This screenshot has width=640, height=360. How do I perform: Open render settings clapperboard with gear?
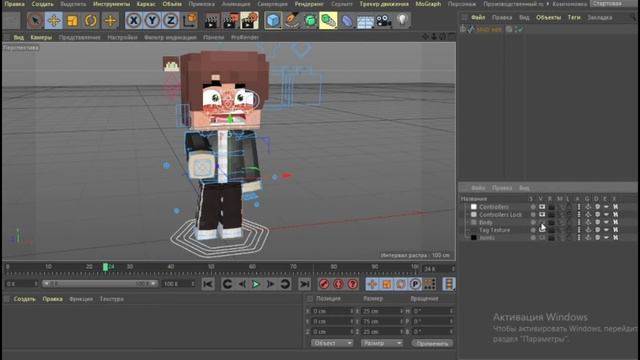tap(249, 20)
